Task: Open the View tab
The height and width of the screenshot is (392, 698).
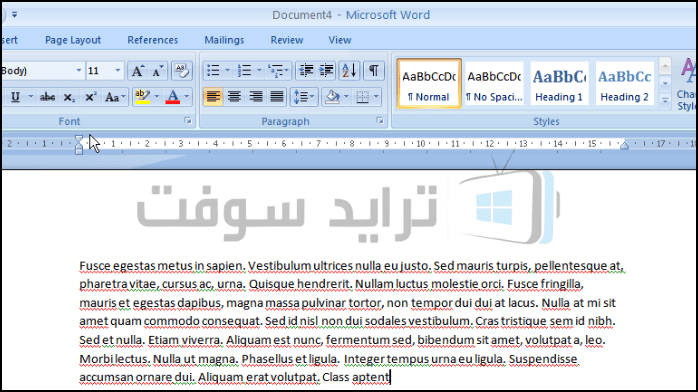Action: (x=340, y=40)
